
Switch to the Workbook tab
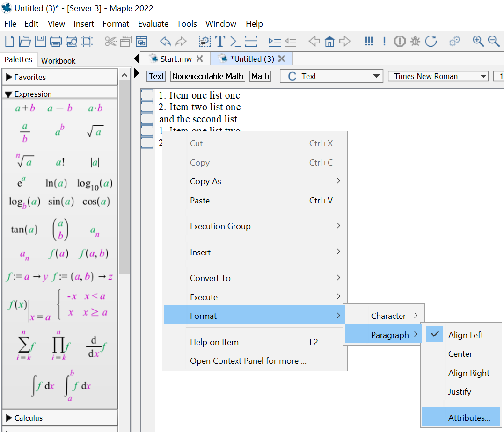[58, 61]
